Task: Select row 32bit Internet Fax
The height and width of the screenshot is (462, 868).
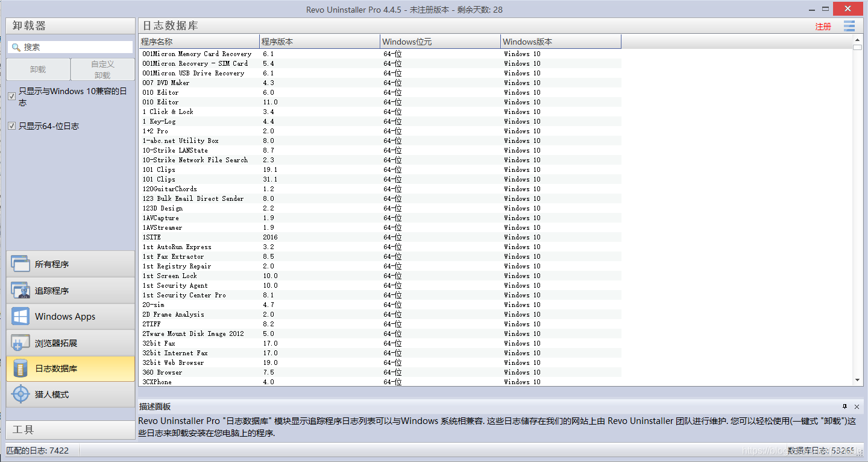Action: point(380,353)
